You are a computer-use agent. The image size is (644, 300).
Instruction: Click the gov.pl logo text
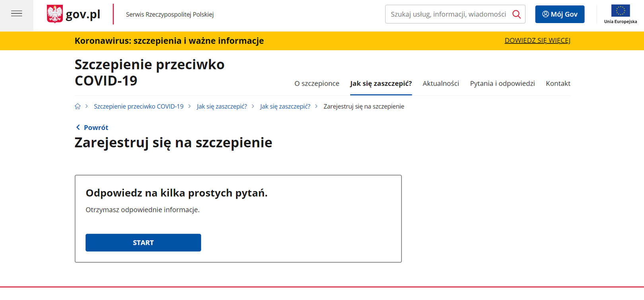(x=83, y=14)
